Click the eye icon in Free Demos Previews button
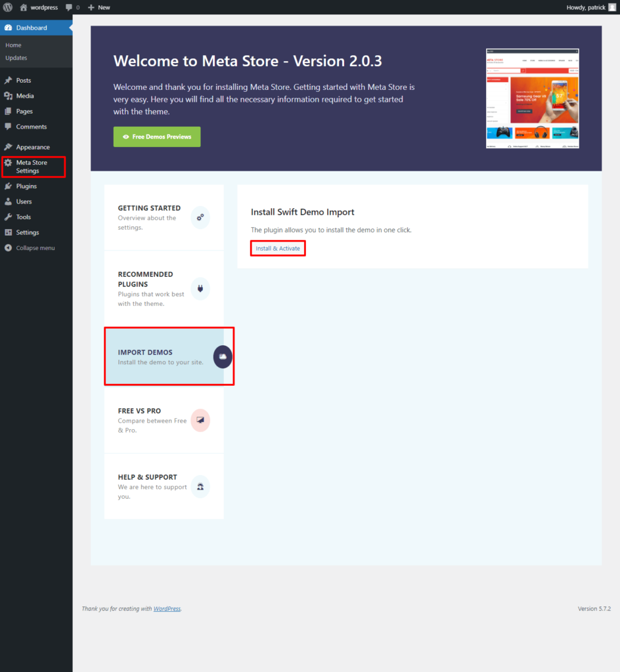Image resolution: width=620 pixels, height=672 pixels. point(126,136)
